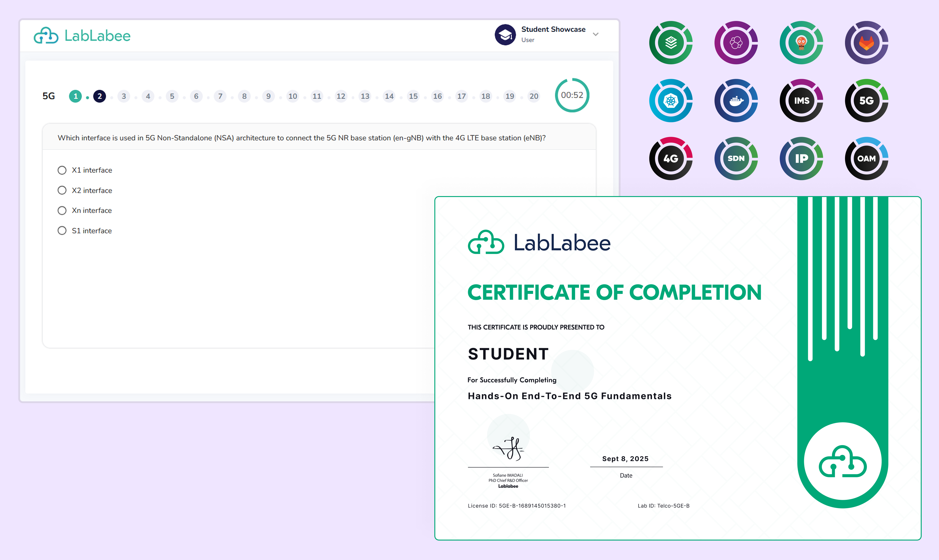Expand the Student Showcase user menu chevron
Image resolution: width=939 pixels, height=560 pixels.
pyautogui.click(x=595, y=34)
